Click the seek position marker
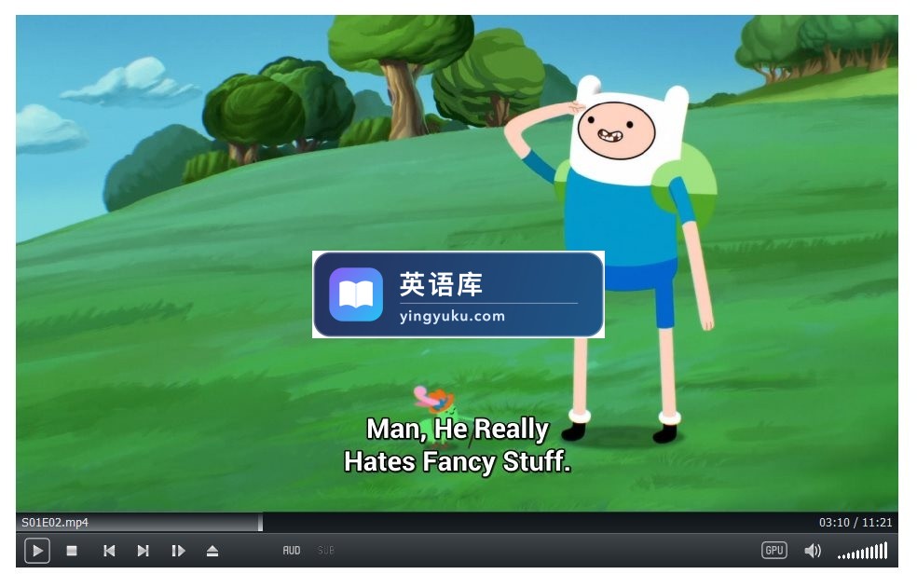 260,523
